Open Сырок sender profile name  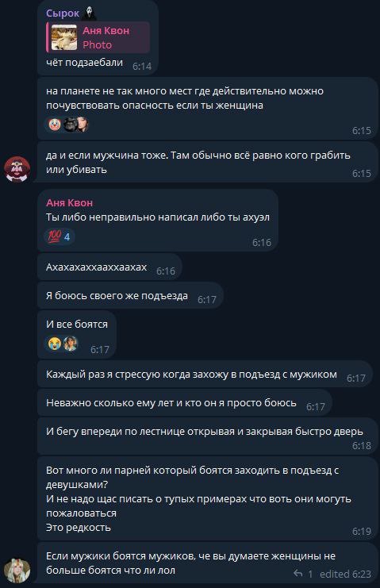(63, 13)
